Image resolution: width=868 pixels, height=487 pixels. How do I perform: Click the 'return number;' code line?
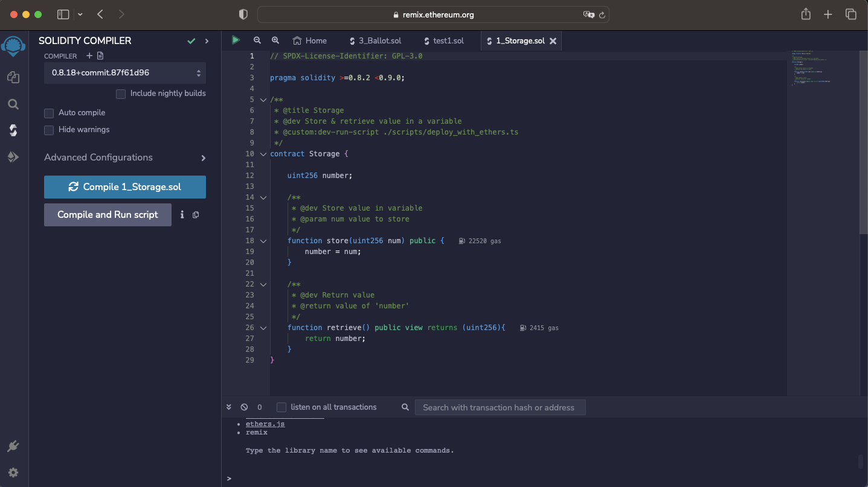point(335,339)
